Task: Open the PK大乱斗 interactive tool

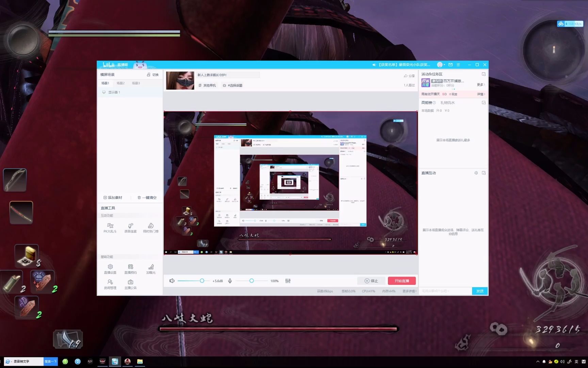Action: (110, 228)
